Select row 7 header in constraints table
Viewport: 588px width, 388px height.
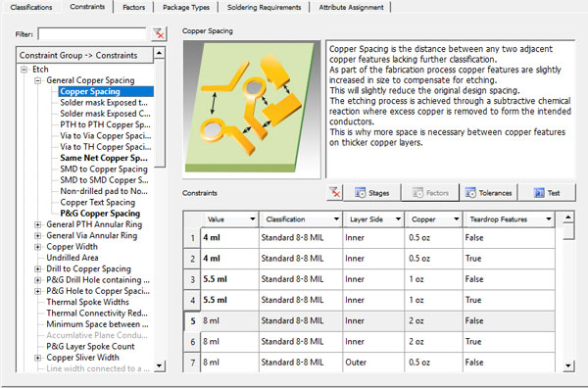click(x=192, y=363)
